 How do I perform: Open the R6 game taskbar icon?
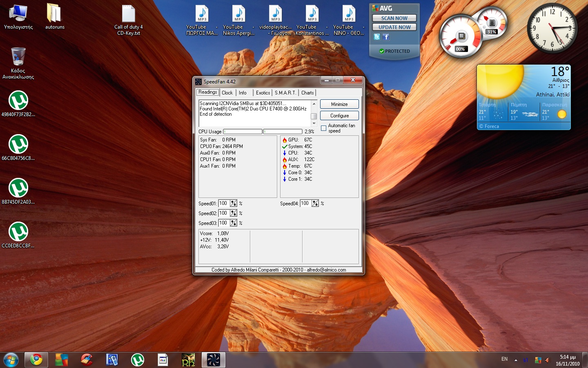[188, 360]
